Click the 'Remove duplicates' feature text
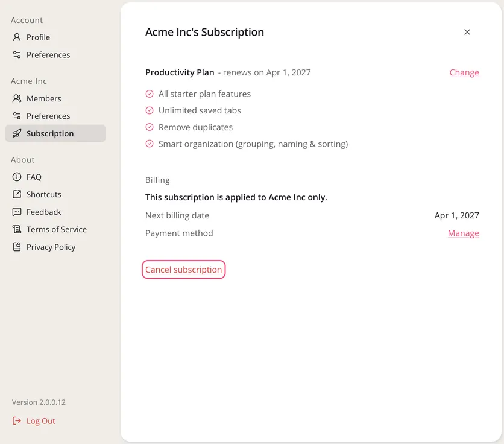The width and height of the screenshot is (504, 444). coord(195,127)
